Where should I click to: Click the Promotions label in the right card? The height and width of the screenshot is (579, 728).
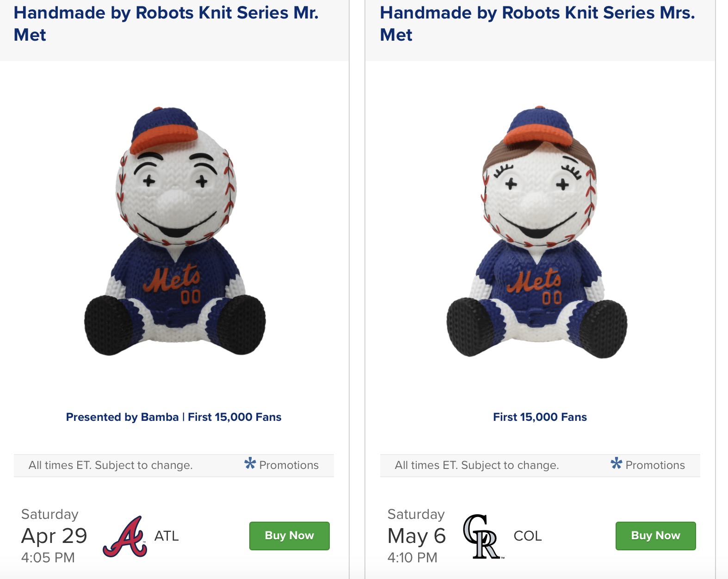tap(655, 465)
